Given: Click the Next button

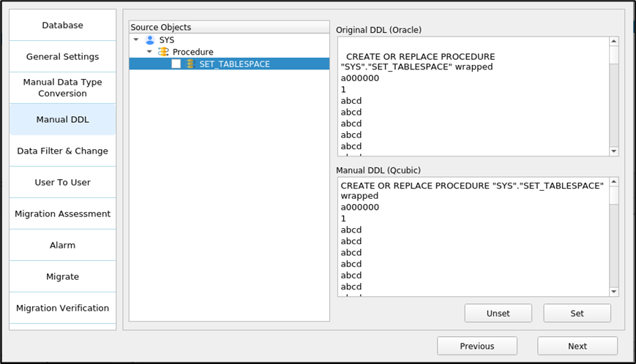Looking at the screenshot, I should (577, 346).
